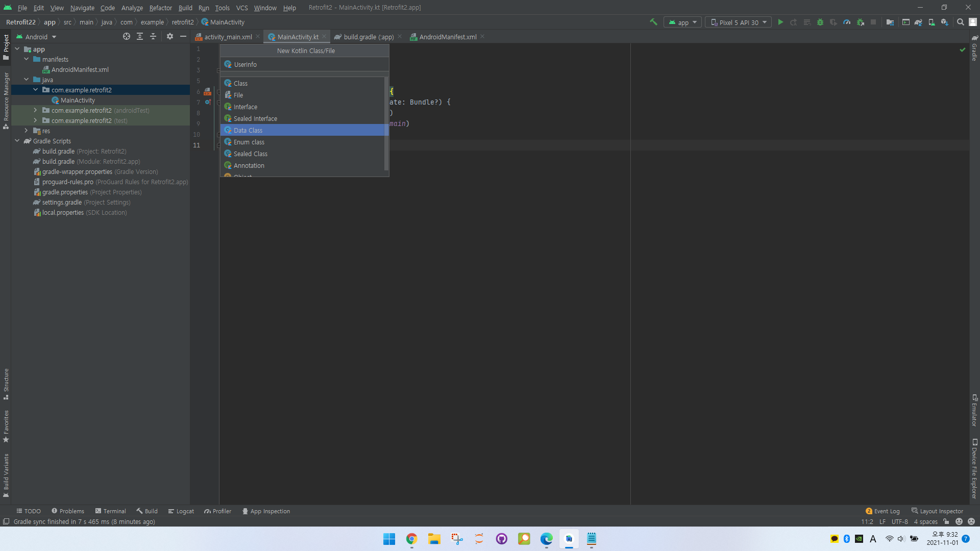Click the Select Opened File target icon

click(126, 36)
